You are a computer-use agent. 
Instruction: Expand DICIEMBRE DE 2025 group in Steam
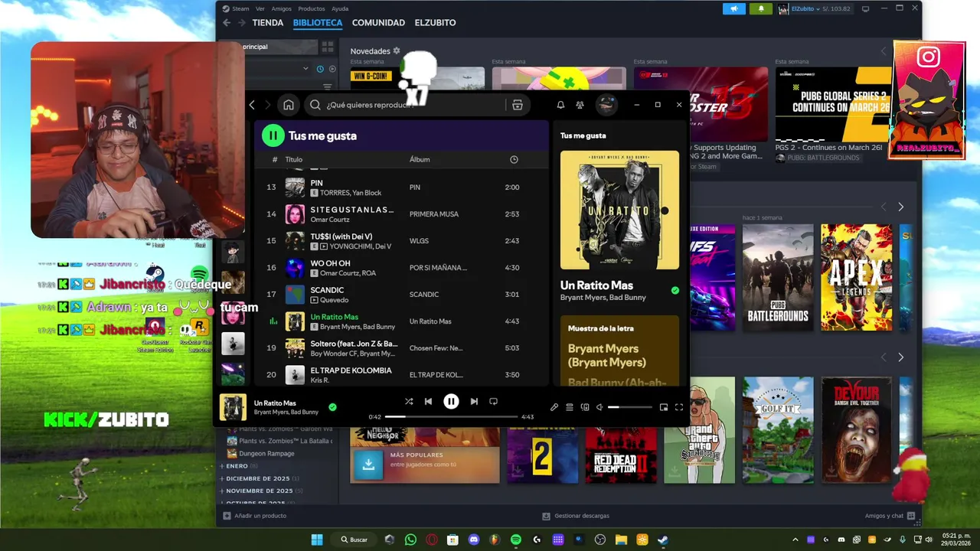pyautogui.click(x=258, y=478)
